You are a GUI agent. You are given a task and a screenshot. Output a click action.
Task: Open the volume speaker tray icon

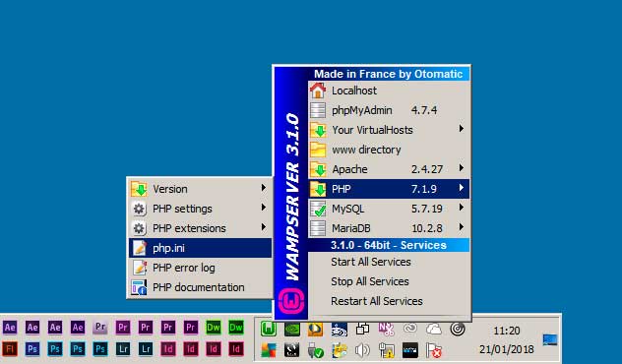[x=362, y=350]
